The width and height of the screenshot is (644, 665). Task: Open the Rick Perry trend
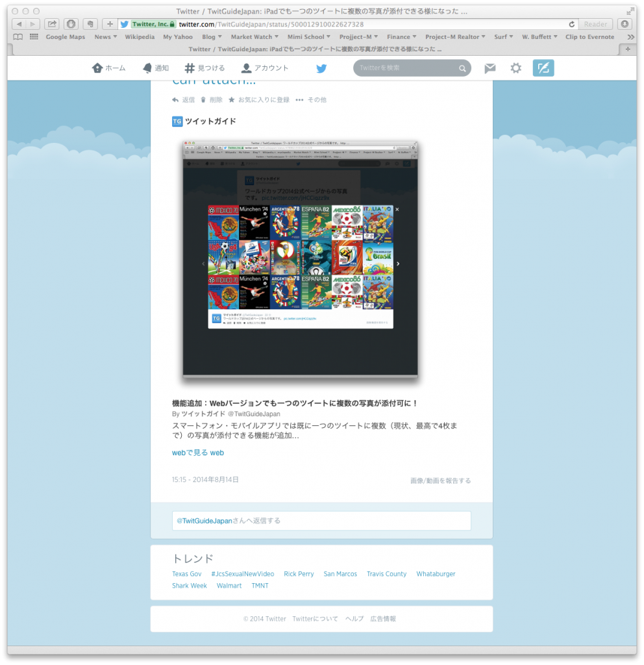tap(299, 574)
